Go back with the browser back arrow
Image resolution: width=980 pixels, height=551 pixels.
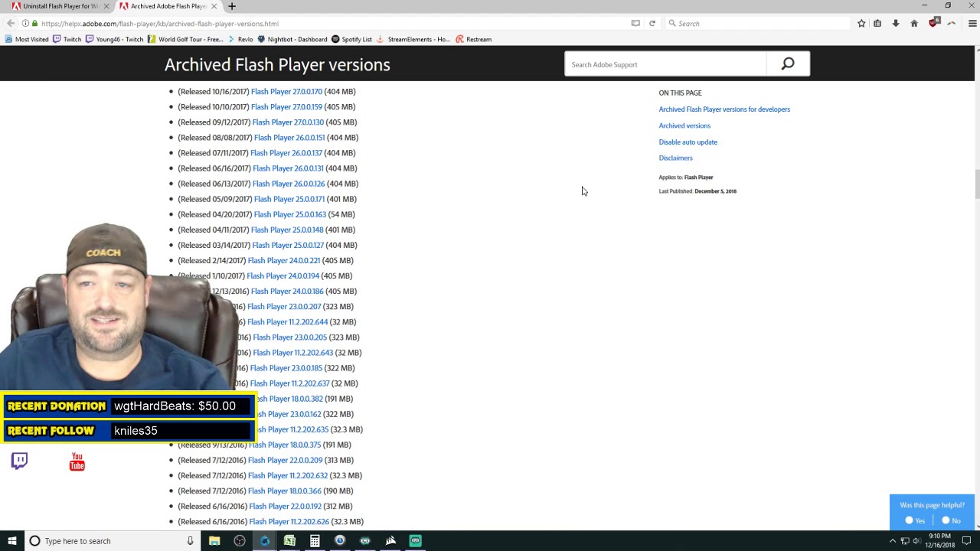tap(11, 24)
